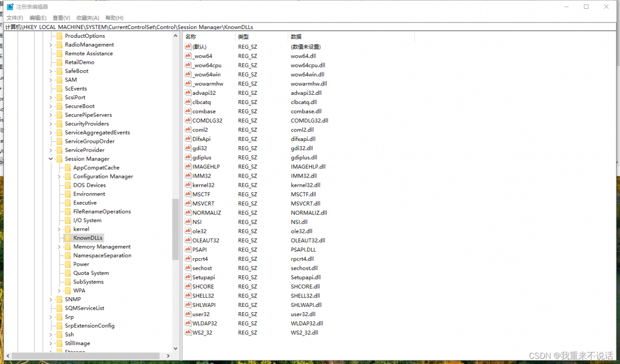Click the registry path address bar

(x=310, y=27)
